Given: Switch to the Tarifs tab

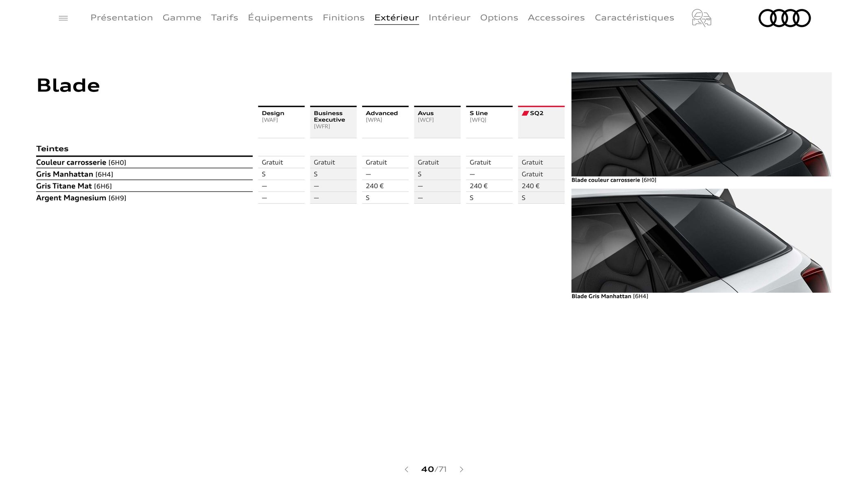Looking at the screenshot, I should pyautogui.click(x=225, y=17).
